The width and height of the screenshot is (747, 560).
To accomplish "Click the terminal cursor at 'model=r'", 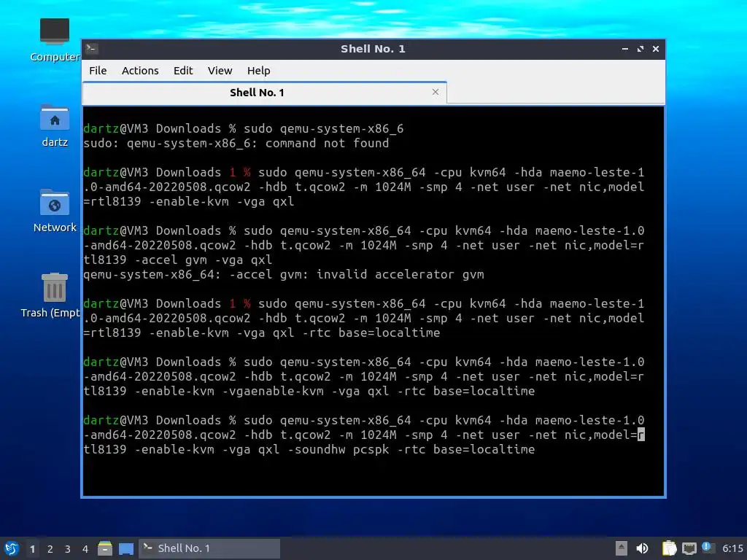I will pyautogui.click(x=640, y=435).
